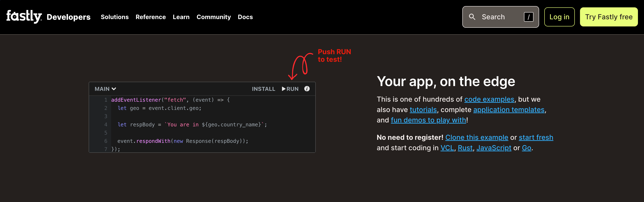
Task: Click the Log in button
Action: (559, 17)
